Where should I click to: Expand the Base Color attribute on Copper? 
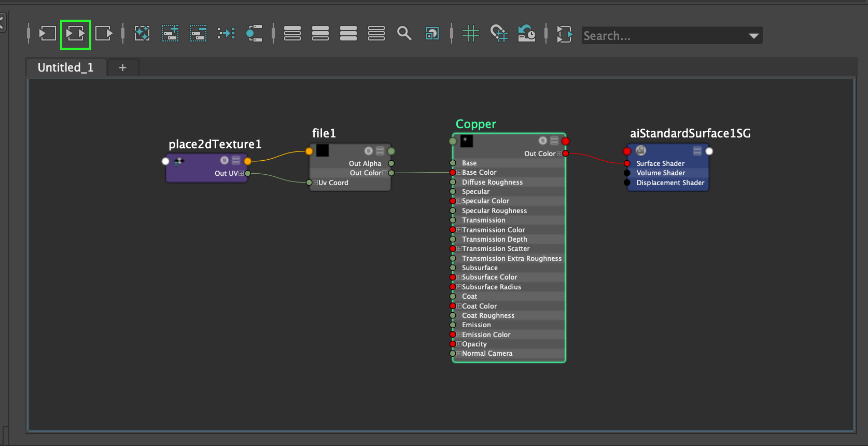[459, 173]
